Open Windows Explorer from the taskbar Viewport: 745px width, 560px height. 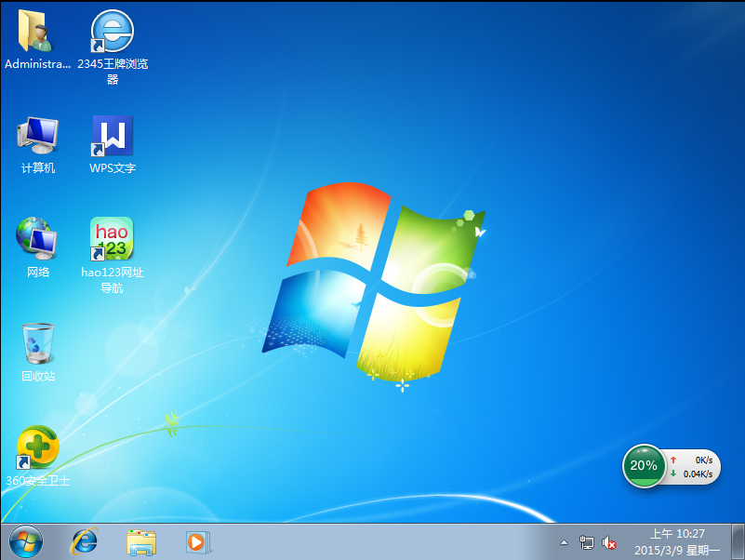coord(140,542)
